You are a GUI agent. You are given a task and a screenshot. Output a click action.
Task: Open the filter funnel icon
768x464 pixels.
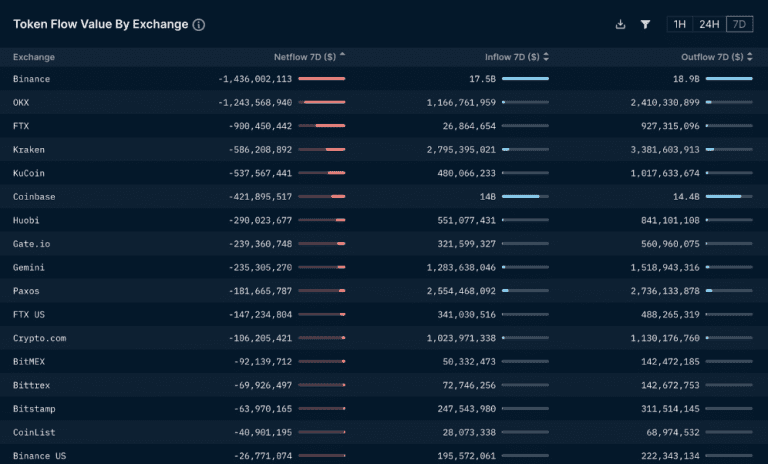(x=646, y=24)
